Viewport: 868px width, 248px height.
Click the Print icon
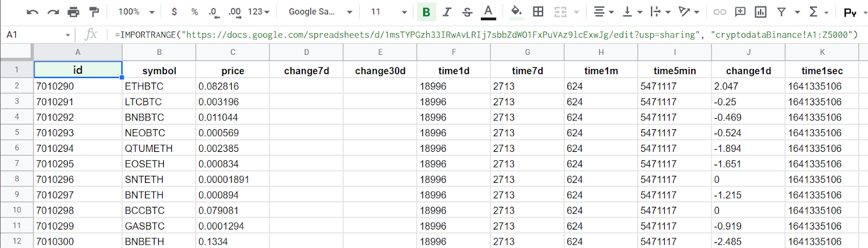(x=73, y=12)
